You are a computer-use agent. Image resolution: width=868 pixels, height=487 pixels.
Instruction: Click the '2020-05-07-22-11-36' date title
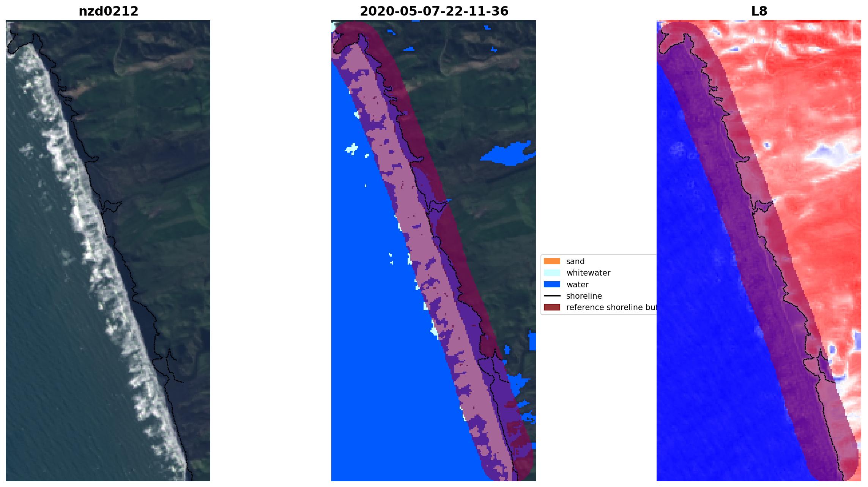point(434,11)
